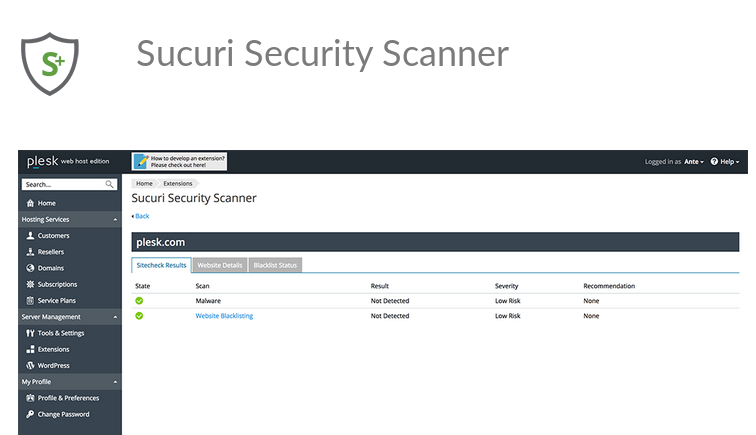Click the Tools & Settings icon
The width and height of the screenshot is (756, 435).
click(x=30, y=333)
